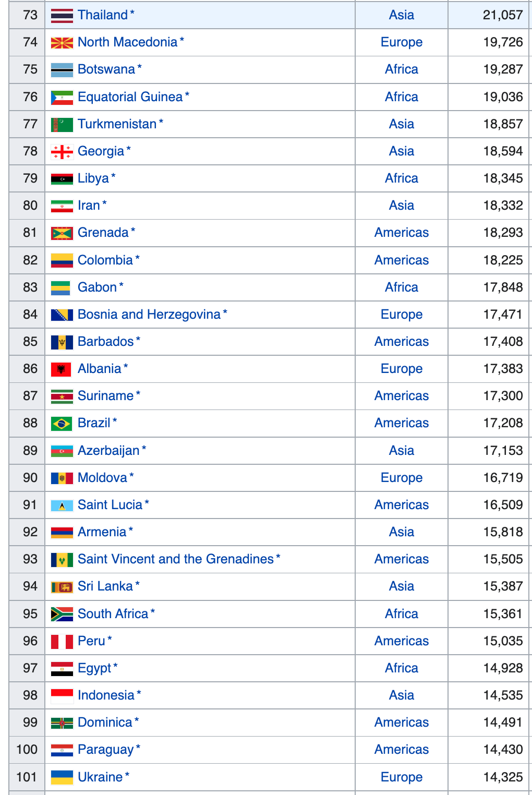The image size is (532, 795).
Task: Go to the Turkmenistan article link
Action: click(117, 124)
